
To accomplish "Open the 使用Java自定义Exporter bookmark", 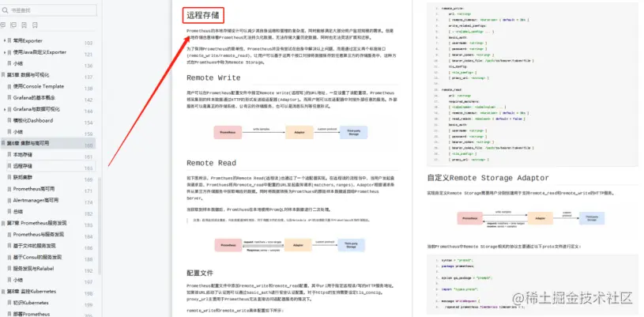I will coord(40,52).
